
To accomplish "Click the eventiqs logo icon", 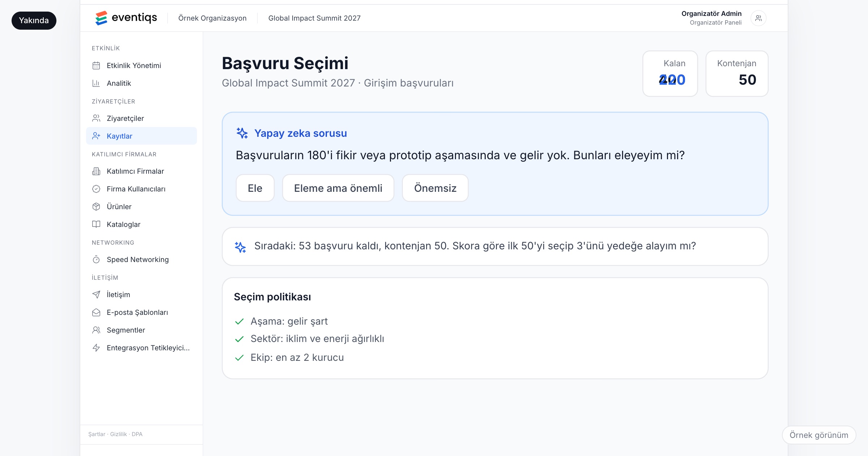I will click(101, 18).
